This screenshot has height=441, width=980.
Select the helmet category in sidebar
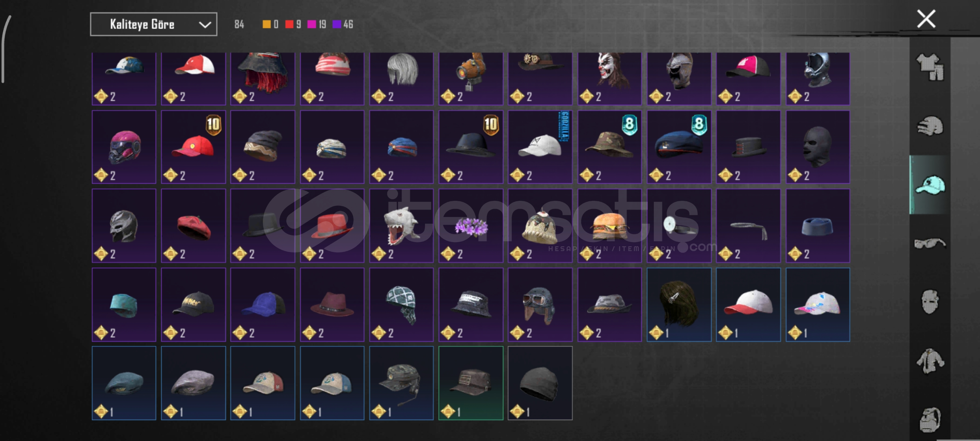[930, 126]
